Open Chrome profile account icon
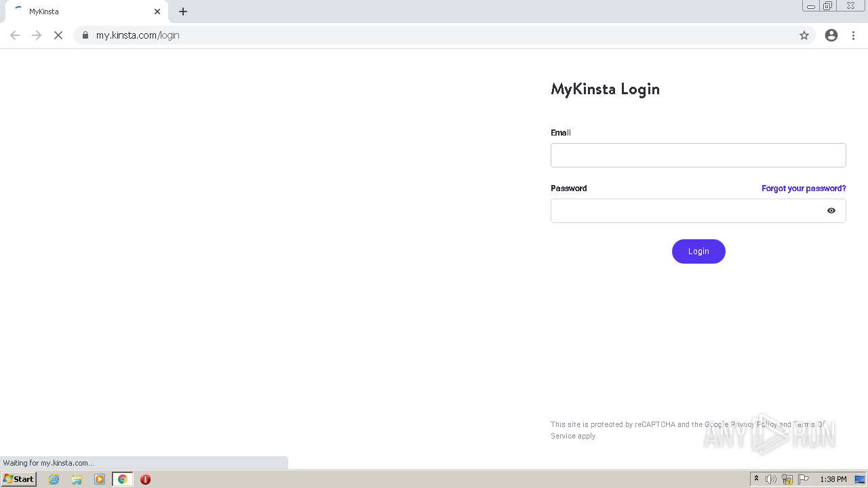Screen dimensions: 868x488 831,35
